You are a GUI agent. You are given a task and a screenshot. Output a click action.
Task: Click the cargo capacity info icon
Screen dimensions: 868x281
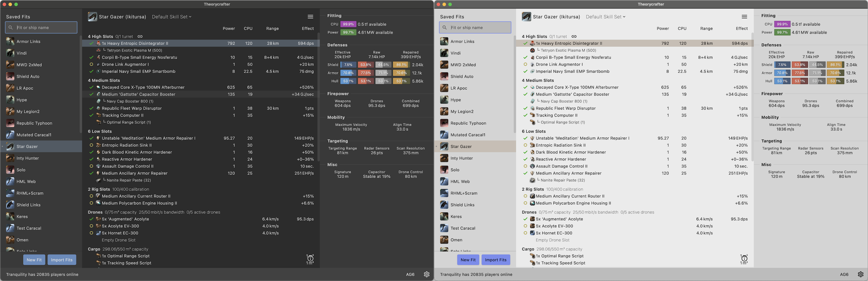[x=310, y=259]
